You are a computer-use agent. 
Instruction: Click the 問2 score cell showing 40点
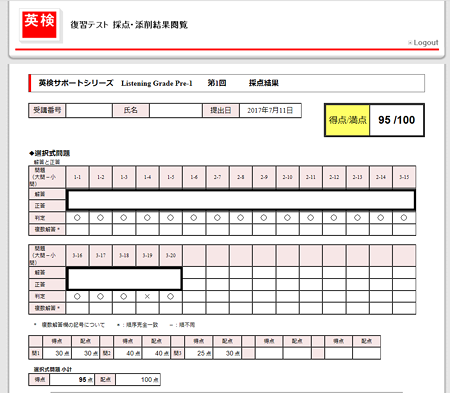click(x=128, y=353)
